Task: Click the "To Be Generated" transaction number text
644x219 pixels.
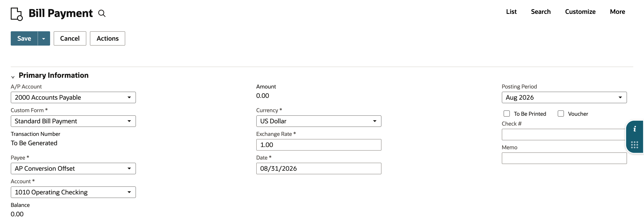Action: click(x=34, y=143)
